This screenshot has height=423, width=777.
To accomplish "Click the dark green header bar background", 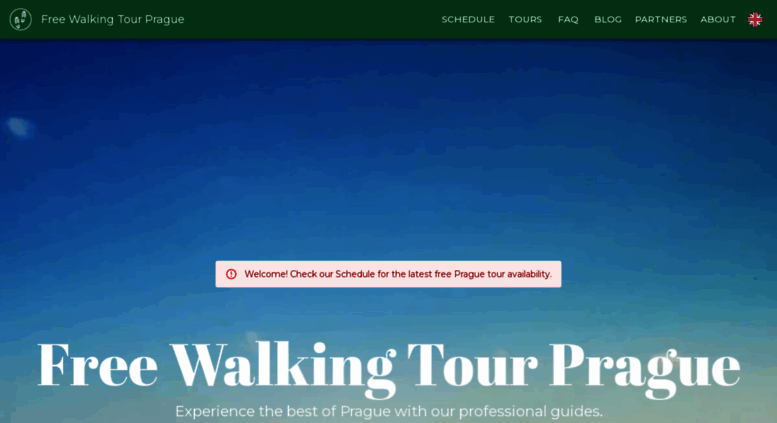I will coord(312,19).
